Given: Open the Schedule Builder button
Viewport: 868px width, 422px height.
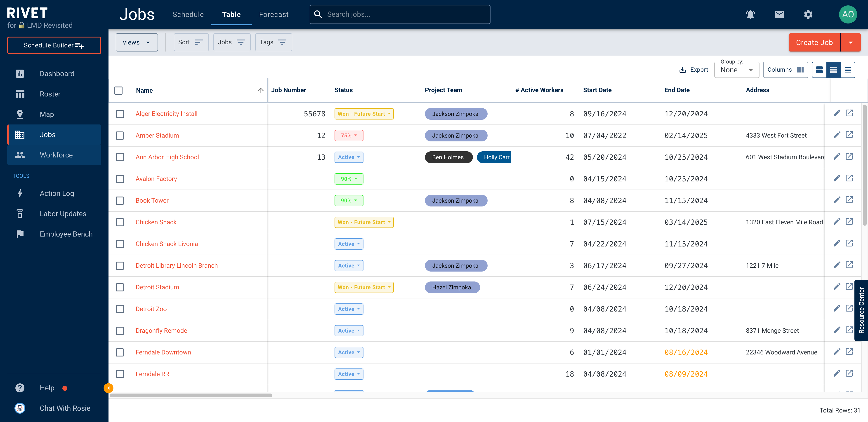Looking at the screenshot, I should (x=54, y=45).
